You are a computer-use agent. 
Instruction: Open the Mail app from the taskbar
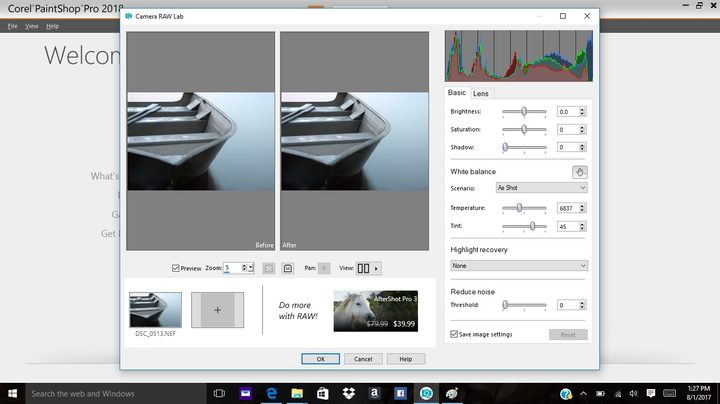(x=246, y=393)
